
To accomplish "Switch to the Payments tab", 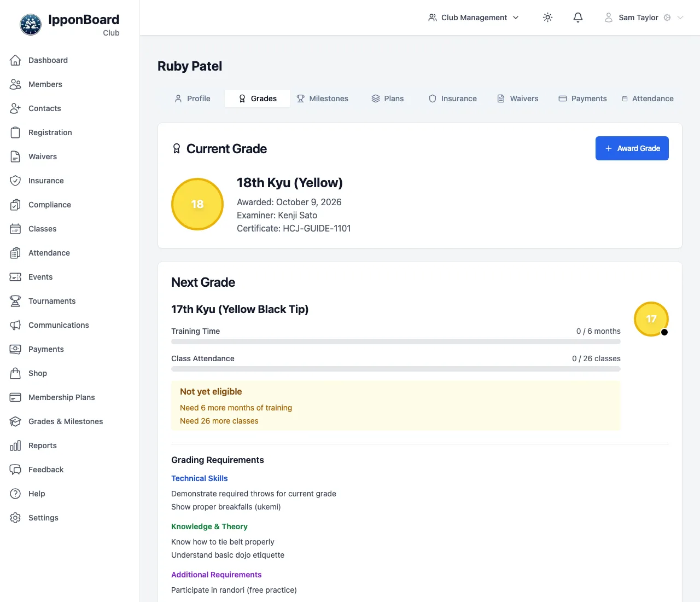I will pos(583,99).
